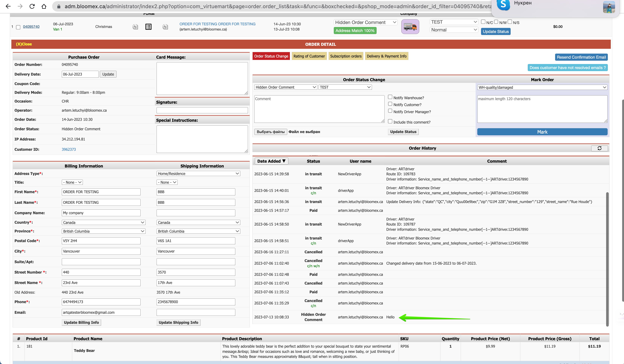This screenshot has width=624, height=364.
Task: Toggle the N/W checkbox
Action: click(496, 22)
